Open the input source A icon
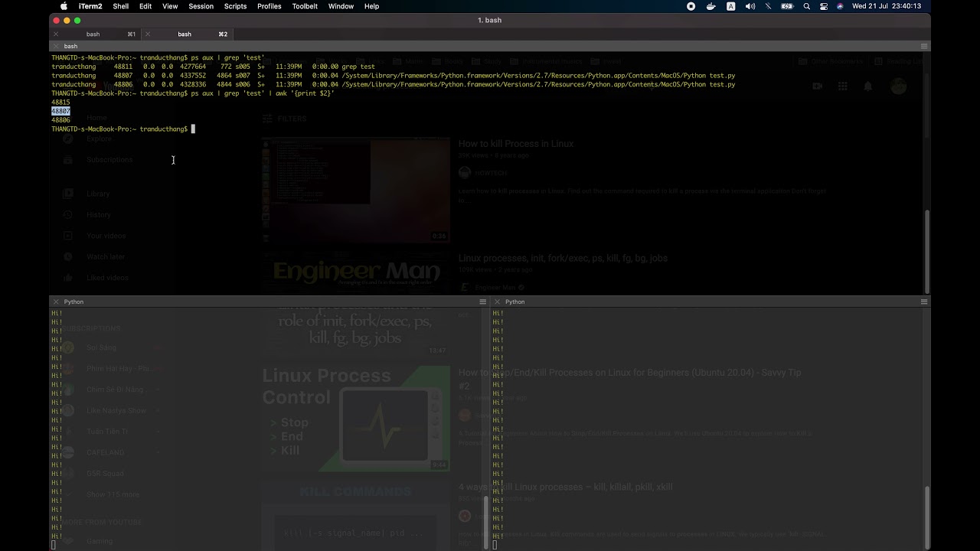The image size is (980, 551). [x=730, y=6]
